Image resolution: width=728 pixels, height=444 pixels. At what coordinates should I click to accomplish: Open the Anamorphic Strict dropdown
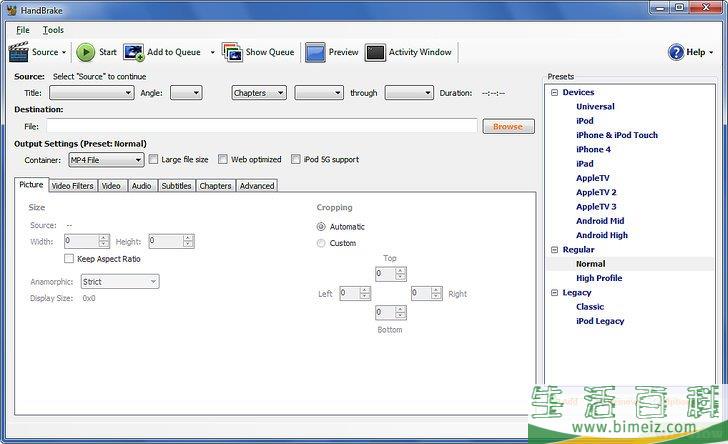pos(120,281)
